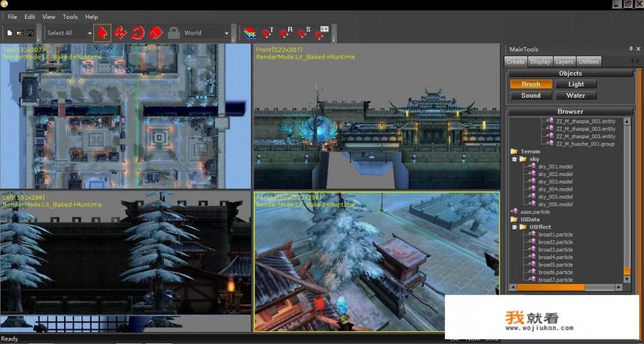Image resolution: width=644 pixels, height=344 pixels.
Task: Click the open folder icon
Action: 20,32
